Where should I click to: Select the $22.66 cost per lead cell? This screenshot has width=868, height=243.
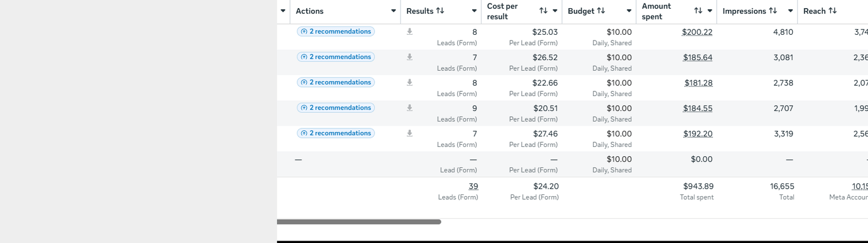click(545, 83)
